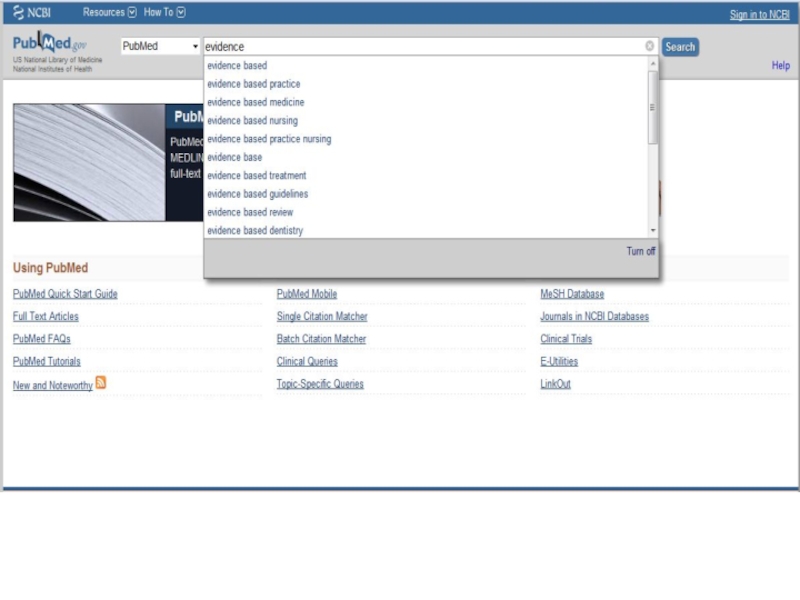The width and height of the screenshot is (800, 600).
Task: Click the NCBI logo icon
Action: (19, 13)
